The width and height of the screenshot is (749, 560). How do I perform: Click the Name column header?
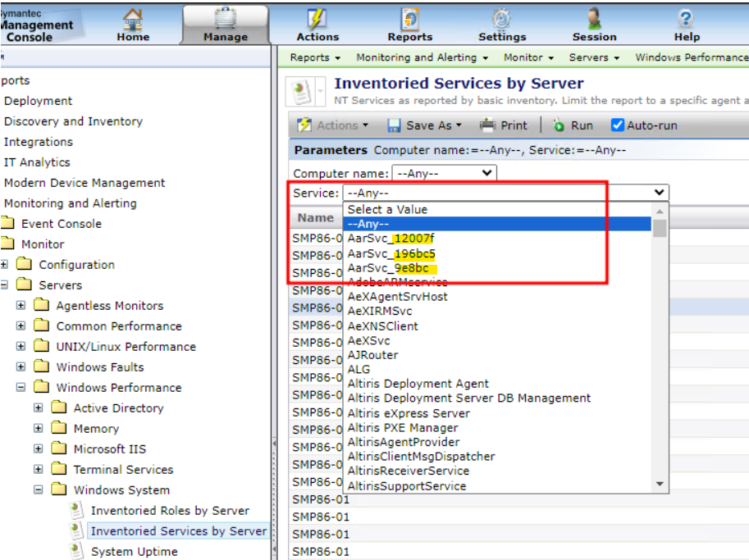coord(315,218)
